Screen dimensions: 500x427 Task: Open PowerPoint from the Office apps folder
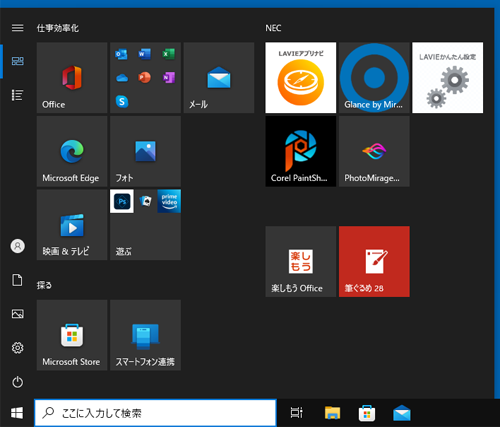[x=145, y=78]
